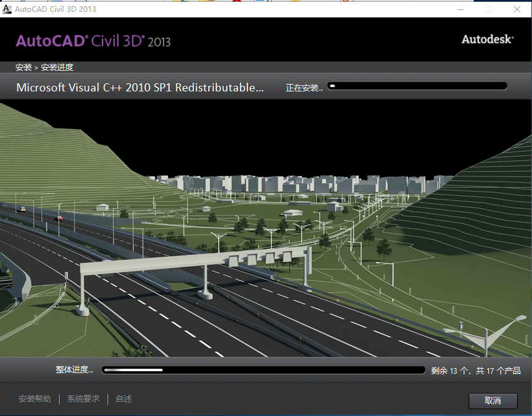Image resolution: width=532 pixels, height=416 pixels.
Task: Click the highway rendering splash image
Action: click(x=266, y=228)
